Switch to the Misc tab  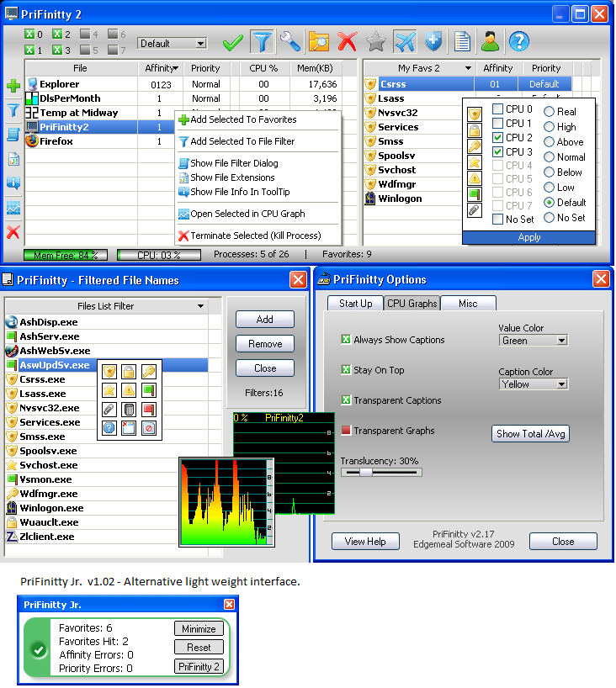pos(468,304)
